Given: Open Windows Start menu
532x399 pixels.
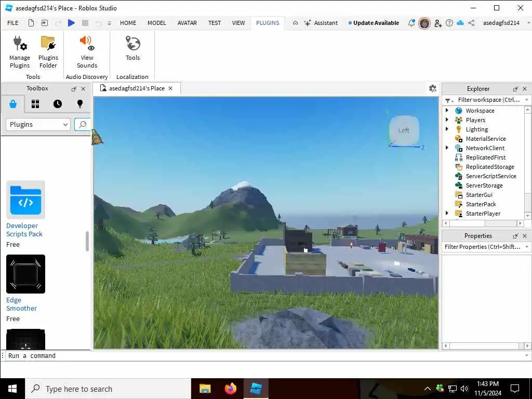Looking at the screenshot, I should (x=12, y=389).
